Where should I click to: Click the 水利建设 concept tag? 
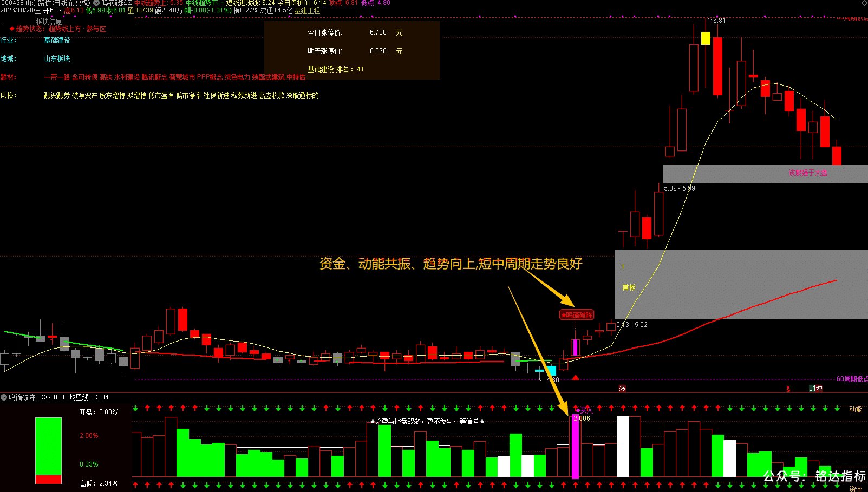click(x=127, y=77)
